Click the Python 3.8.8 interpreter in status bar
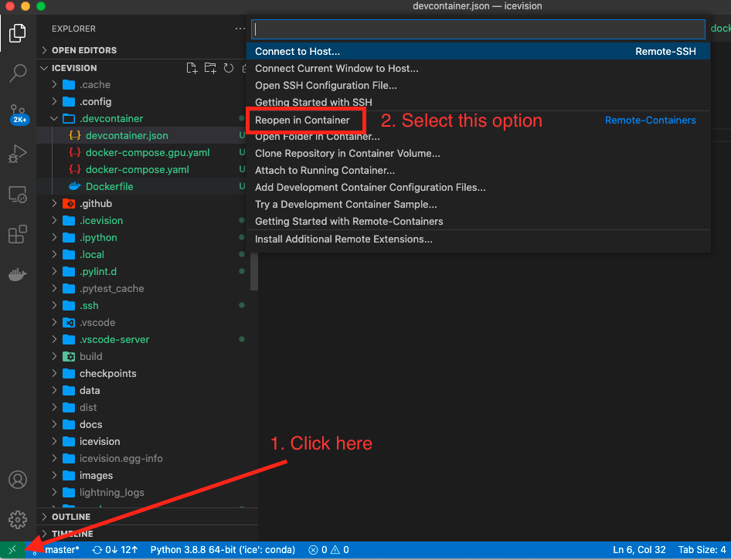This screenshot has height=560, width=731. pyautogui.click(x=222, y=550)
